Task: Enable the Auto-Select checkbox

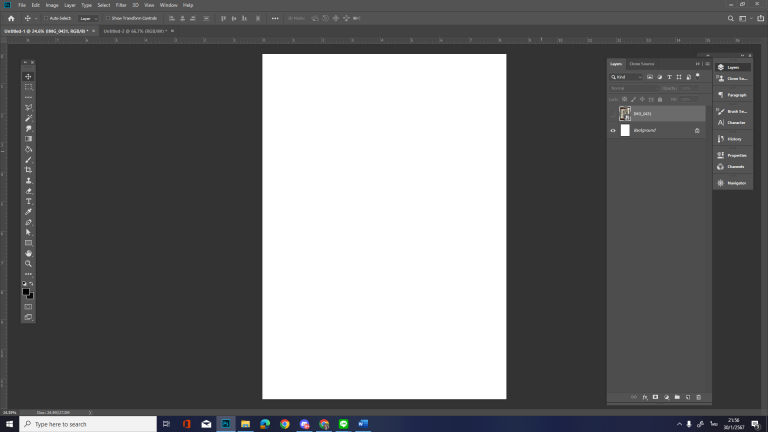Action: coord(44,18)
